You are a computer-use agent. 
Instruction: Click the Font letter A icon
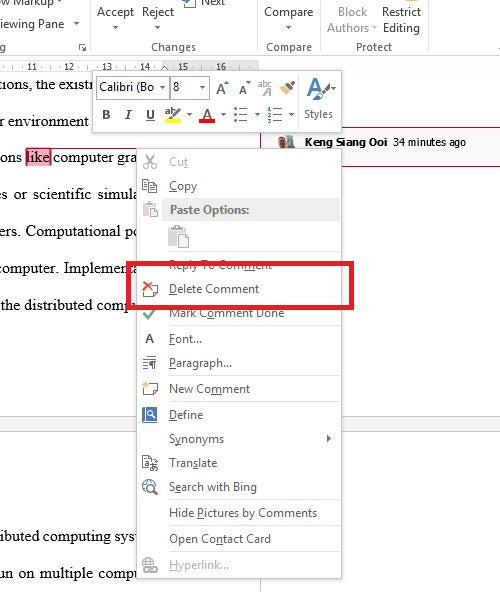(150, 339)
